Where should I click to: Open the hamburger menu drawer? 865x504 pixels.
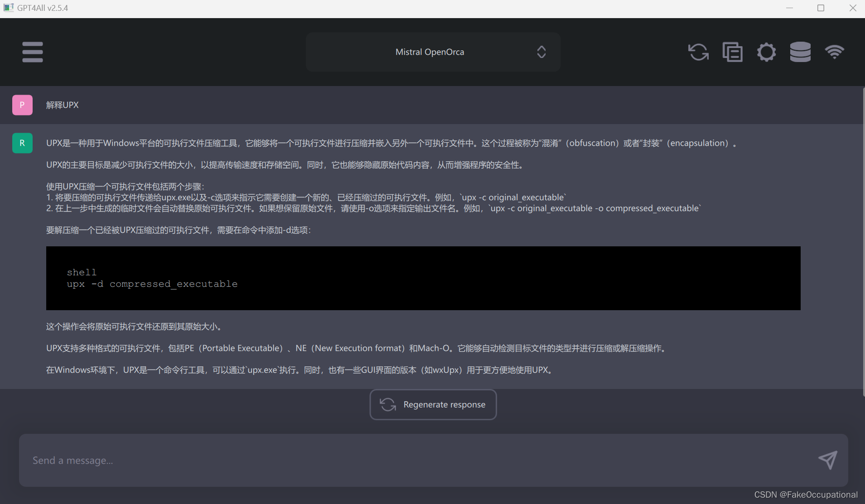[33, 52]
